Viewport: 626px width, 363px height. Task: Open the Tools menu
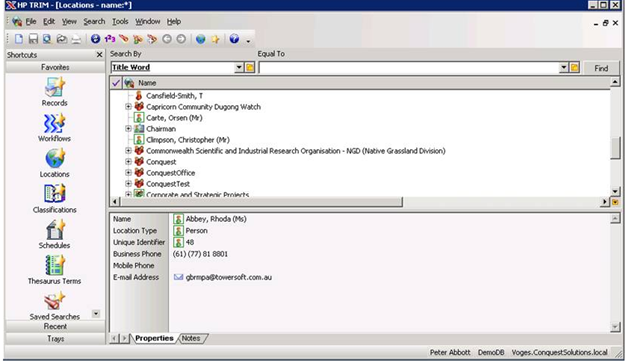[120, 22]
